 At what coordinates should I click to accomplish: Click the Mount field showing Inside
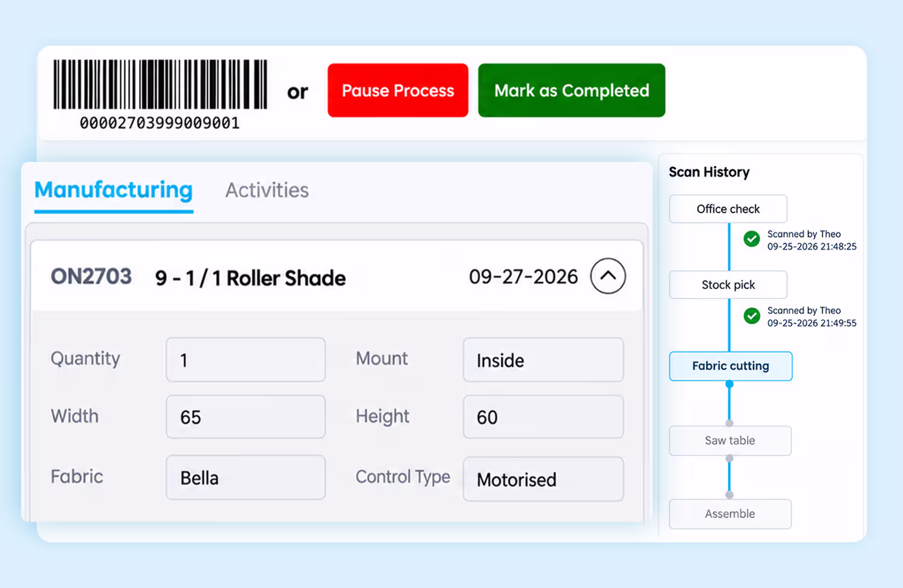tap(543, 360)
